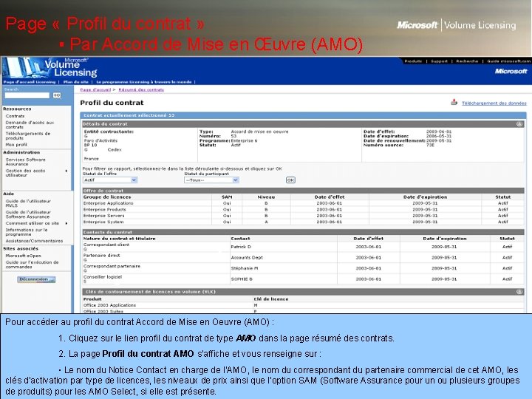Image resolution: width=532 pixels, height=399 pixels.
Task: Open the Support top menu link
Action: tap(439, 61)
